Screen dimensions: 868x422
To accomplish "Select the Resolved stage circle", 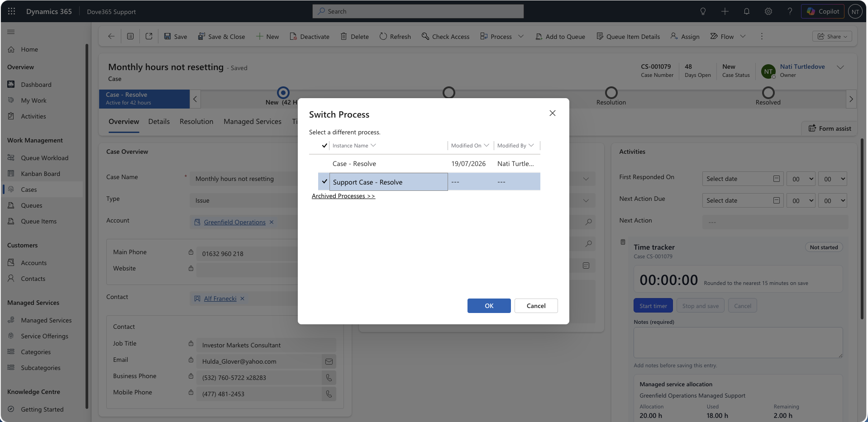I will coord(768,93).
